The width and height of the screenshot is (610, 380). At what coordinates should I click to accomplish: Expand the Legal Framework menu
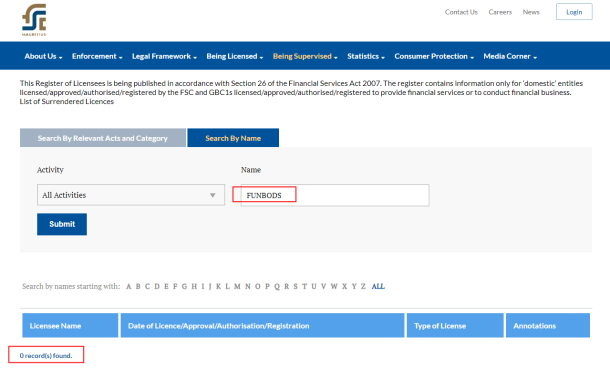[164, 56]
